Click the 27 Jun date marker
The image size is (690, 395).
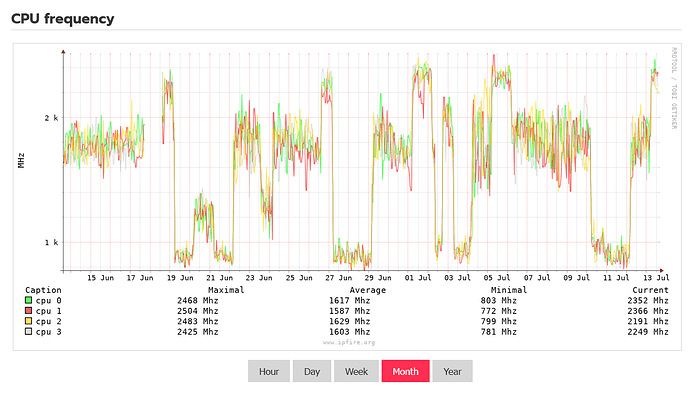pyautogui.click(x=338, y=278)
